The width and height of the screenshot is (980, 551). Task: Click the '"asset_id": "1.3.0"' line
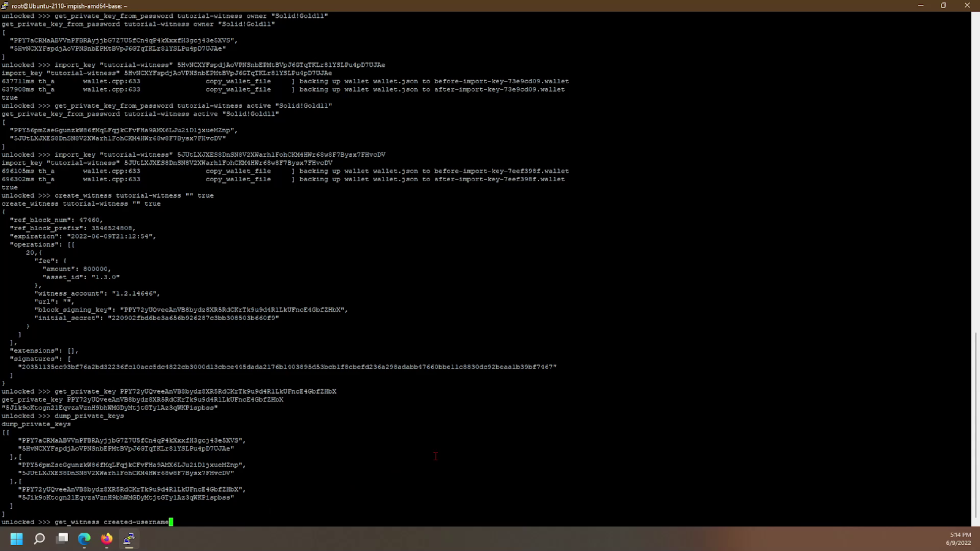81,277
